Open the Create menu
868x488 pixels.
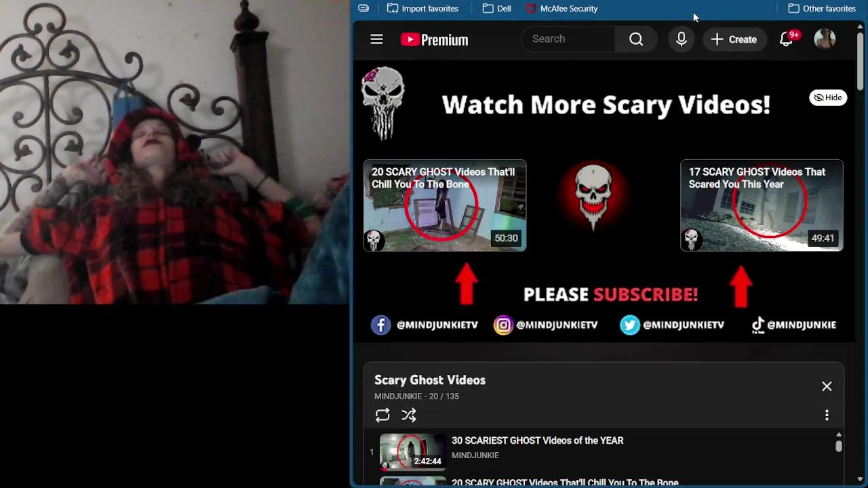pos(734,39)
